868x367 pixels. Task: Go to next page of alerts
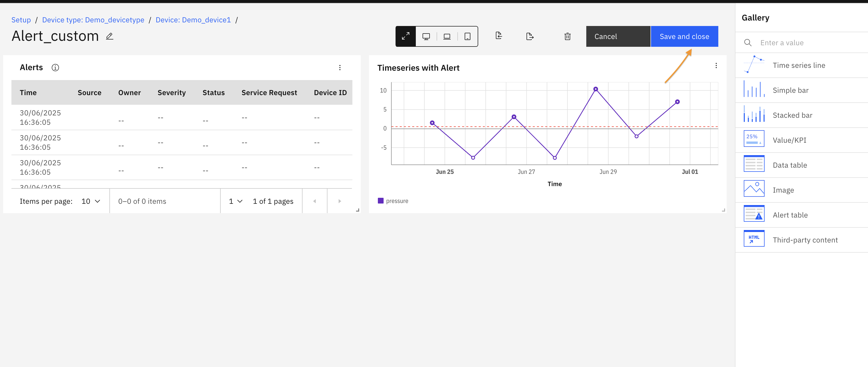coord(340,201)
